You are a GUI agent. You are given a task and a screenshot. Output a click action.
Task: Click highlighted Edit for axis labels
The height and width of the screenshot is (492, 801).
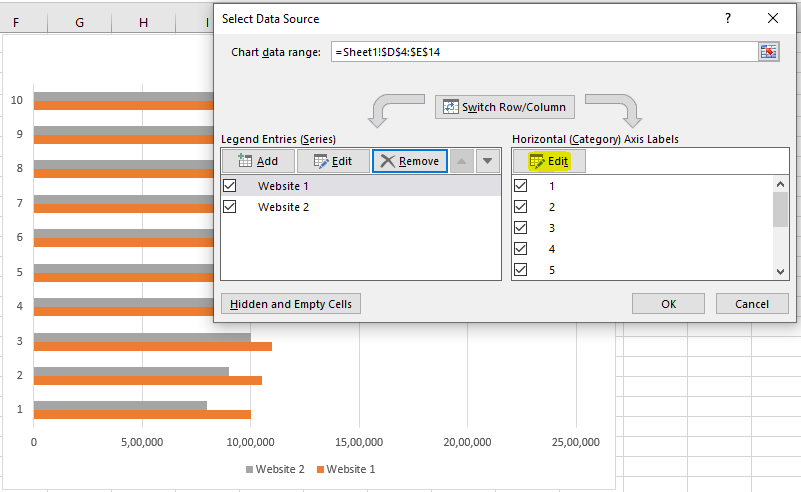(549, 161)
